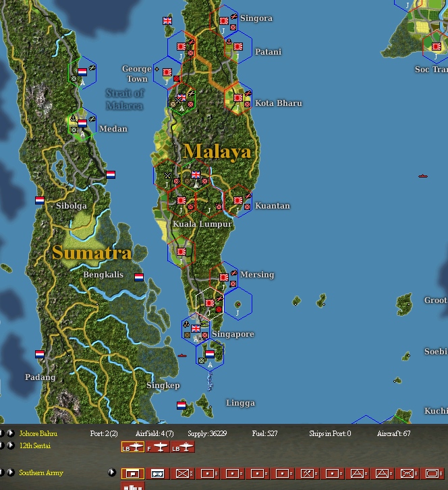Open the Johore Bahru base name
This screenshot has height=490, width=448.
[38, 433]
